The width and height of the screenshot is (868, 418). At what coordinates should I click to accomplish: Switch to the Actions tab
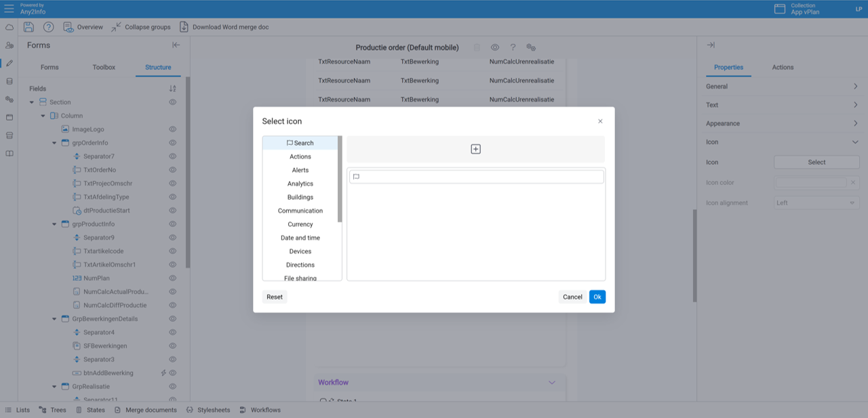pyautogui.click(x=783, y=67)
